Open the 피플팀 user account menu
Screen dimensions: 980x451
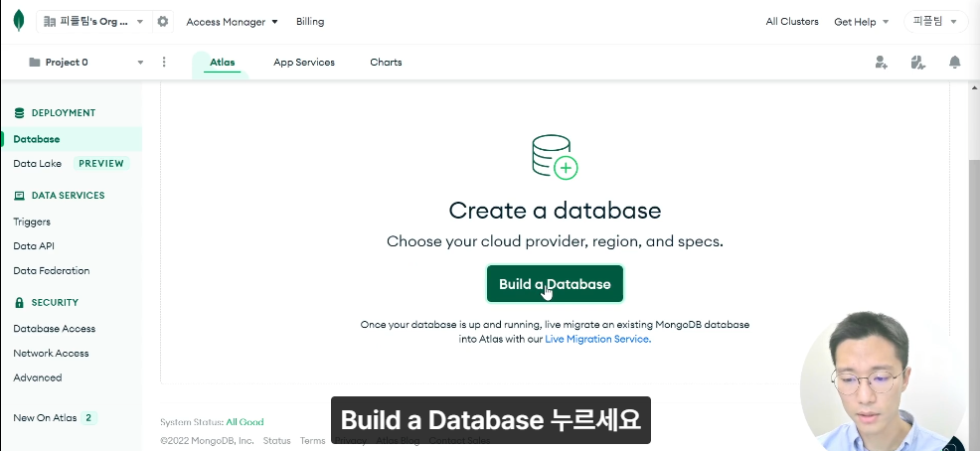935,21
